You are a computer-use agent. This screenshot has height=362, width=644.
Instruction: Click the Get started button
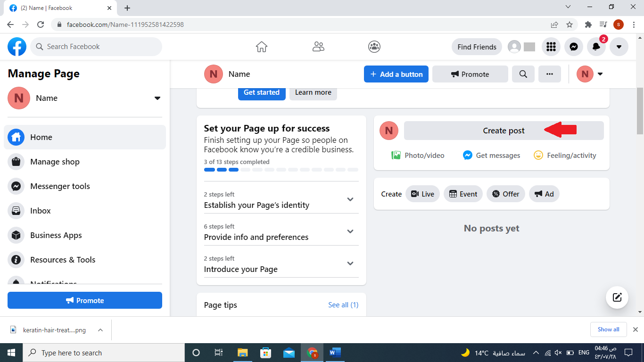click(x=262, y=92)
